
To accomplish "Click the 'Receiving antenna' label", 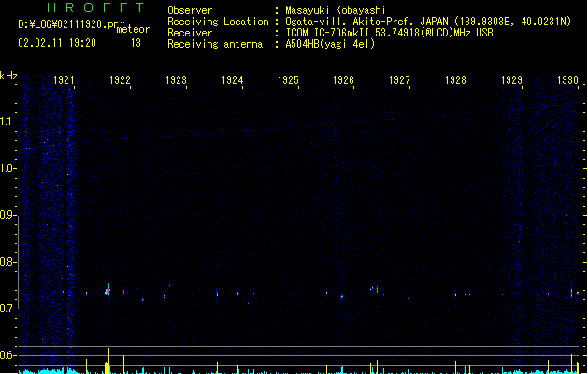I will click(x=215, y=44).
